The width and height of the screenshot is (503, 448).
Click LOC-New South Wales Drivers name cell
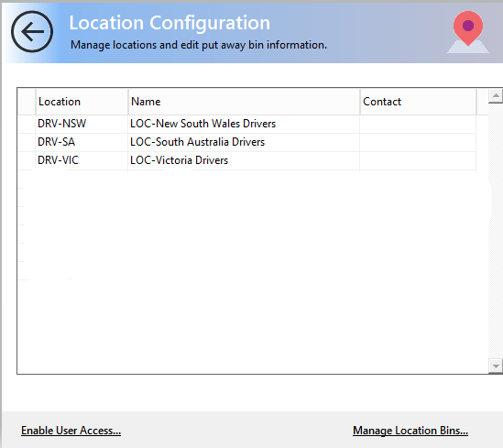click(244, 124)
